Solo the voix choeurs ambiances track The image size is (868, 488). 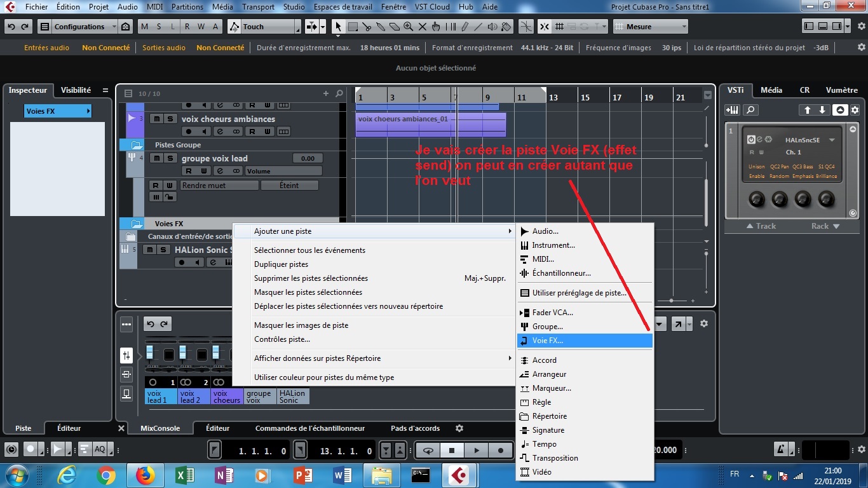click(170, 119)
